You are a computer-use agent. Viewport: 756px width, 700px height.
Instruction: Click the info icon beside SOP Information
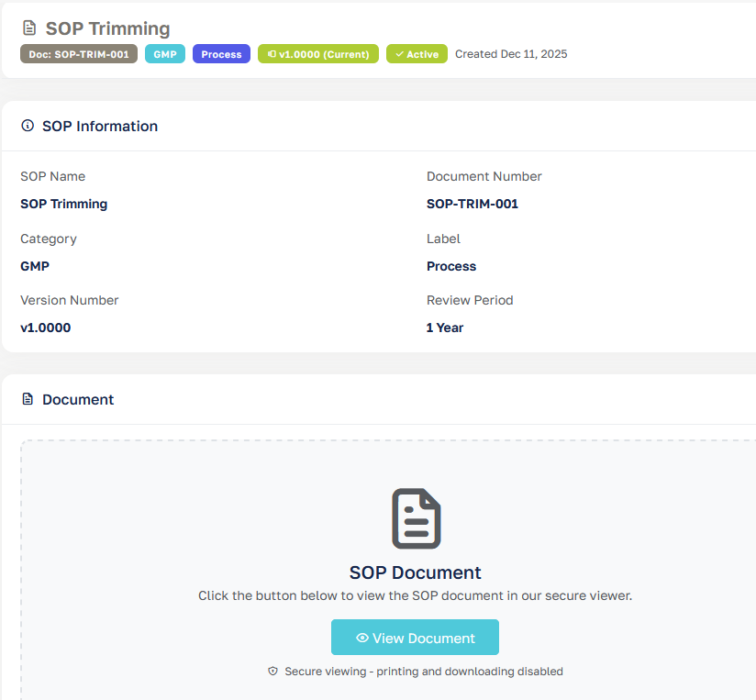point(28,126)
